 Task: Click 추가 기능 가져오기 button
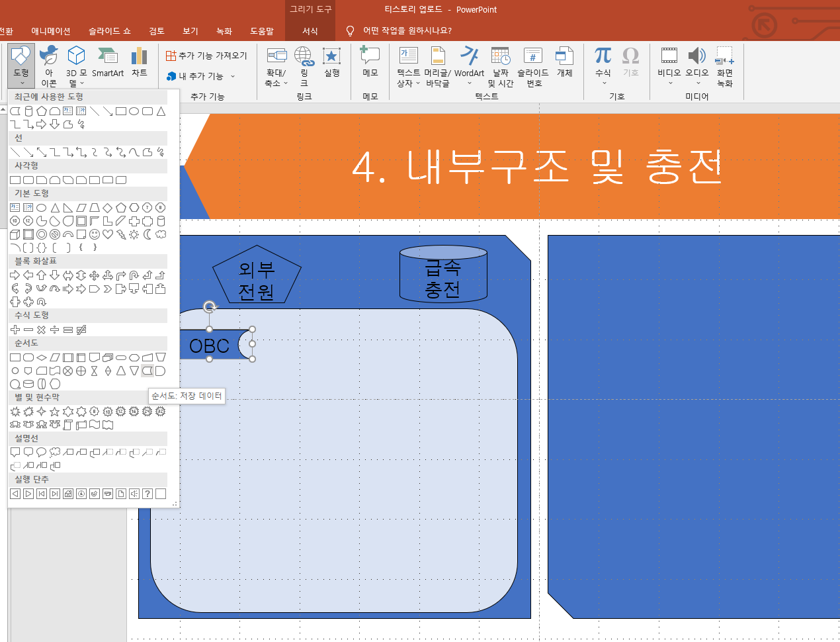click(206, 56)
